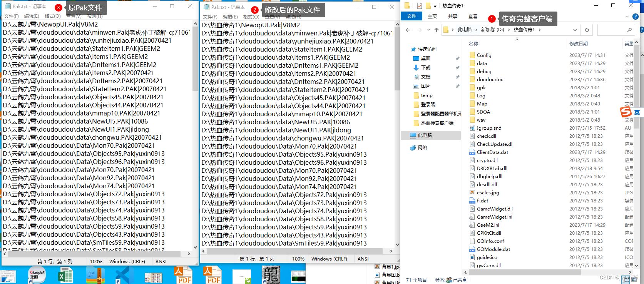Select the CheckUpdate.dll file row
644x284 pixels.
(551, 144)
